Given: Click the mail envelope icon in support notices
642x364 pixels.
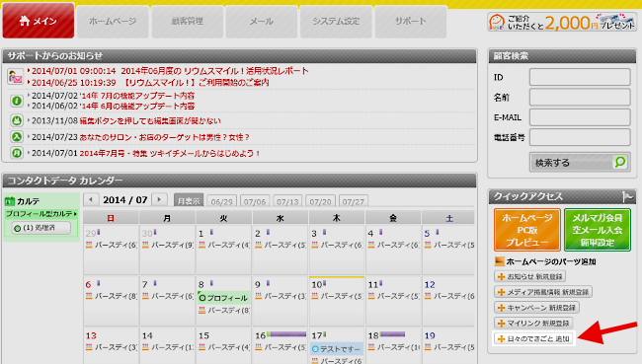Looking at the screenshot, I should pyautogui.click(x=15, y=77).
